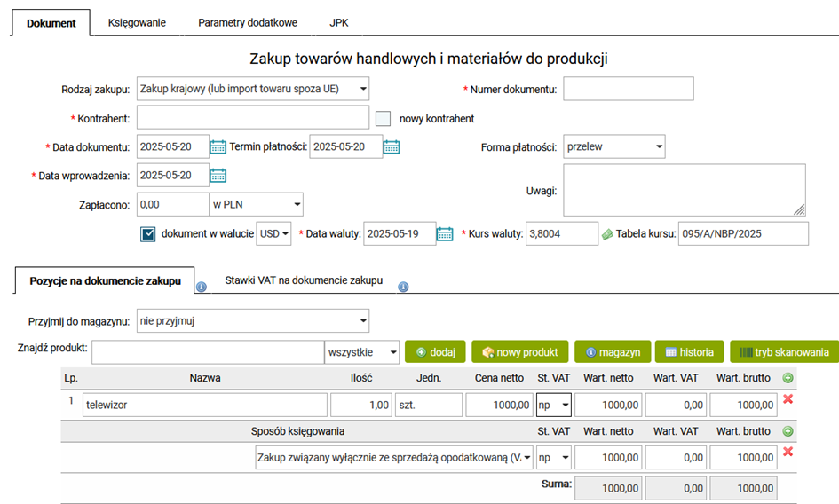
Task: Open calendar picker for Data dokumentu
Action: coord(218,147)
